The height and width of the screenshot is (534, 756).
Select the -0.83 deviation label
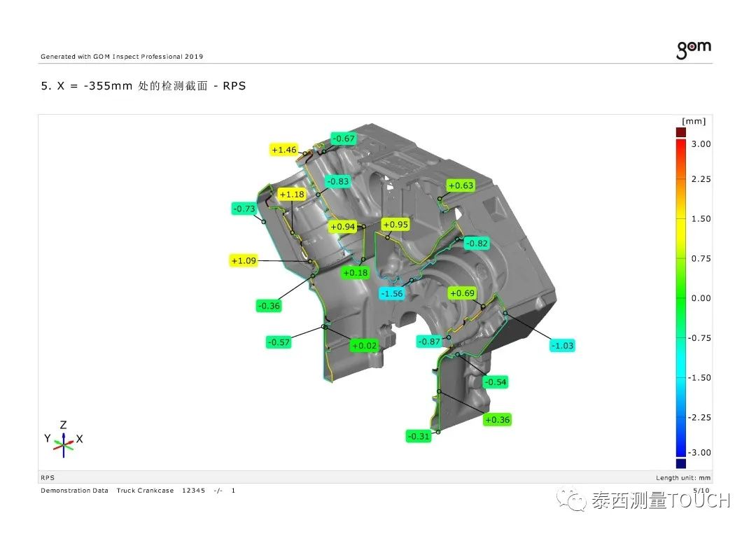point(337,182)
